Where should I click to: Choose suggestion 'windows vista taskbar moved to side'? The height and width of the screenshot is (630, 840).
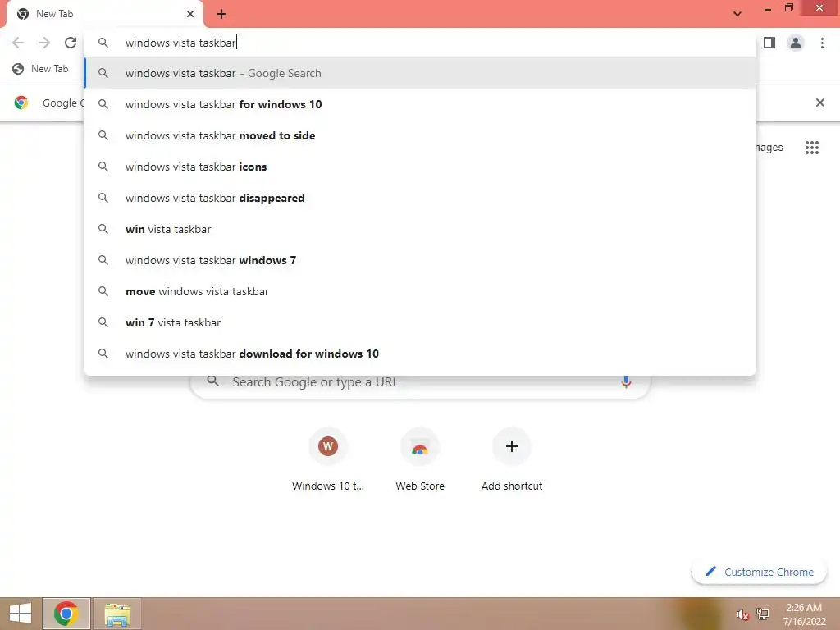420,135
